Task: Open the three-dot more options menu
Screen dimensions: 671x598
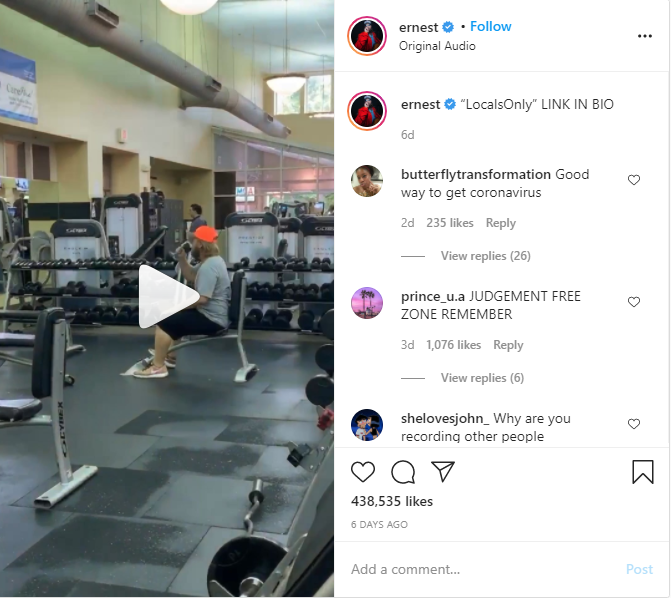Action: click(x=644, y=36)
